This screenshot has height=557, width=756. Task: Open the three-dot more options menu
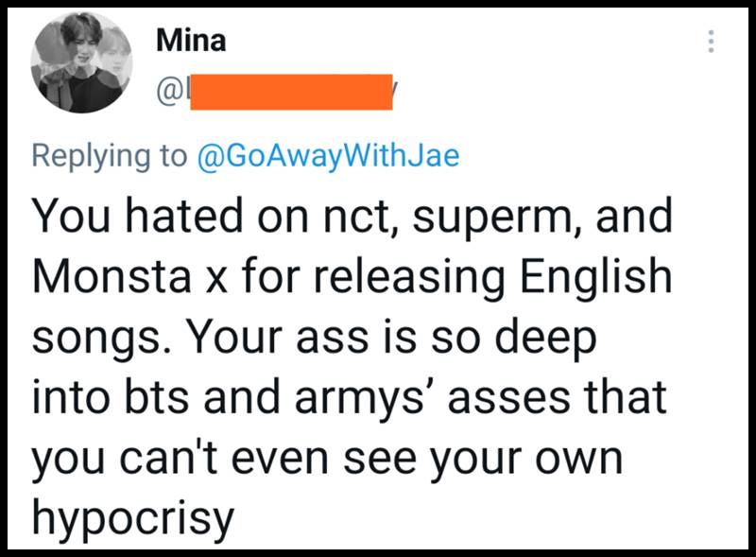point(712,41)
